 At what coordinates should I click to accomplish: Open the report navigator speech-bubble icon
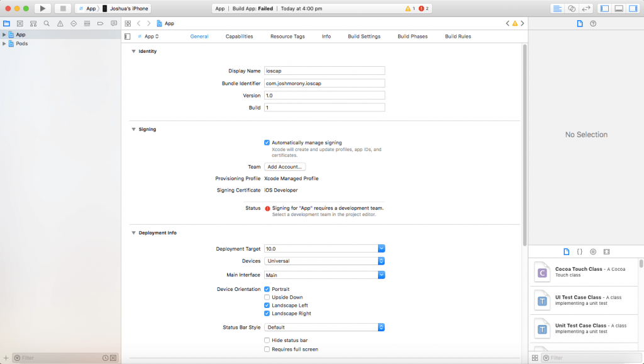pyautogui.click(x=114, y=23)
